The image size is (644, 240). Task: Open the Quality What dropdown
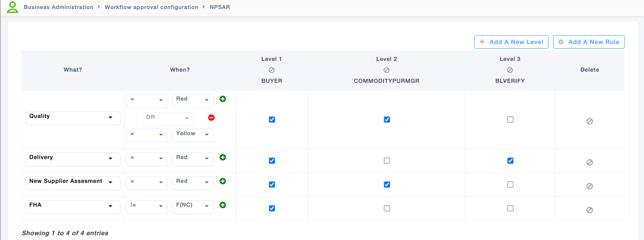pyautogui.click(x=72, y=117)
